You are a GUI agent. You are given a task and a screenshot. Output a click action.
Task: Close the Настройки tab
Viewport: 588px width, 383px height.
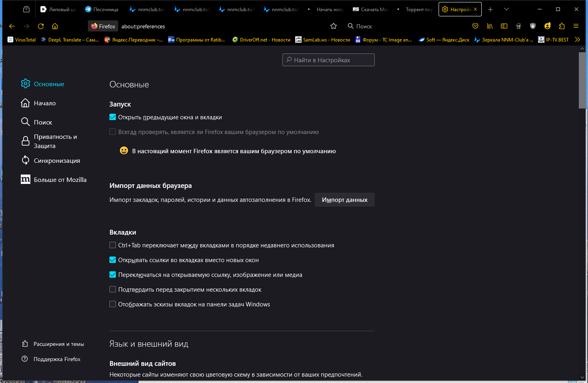475,9
